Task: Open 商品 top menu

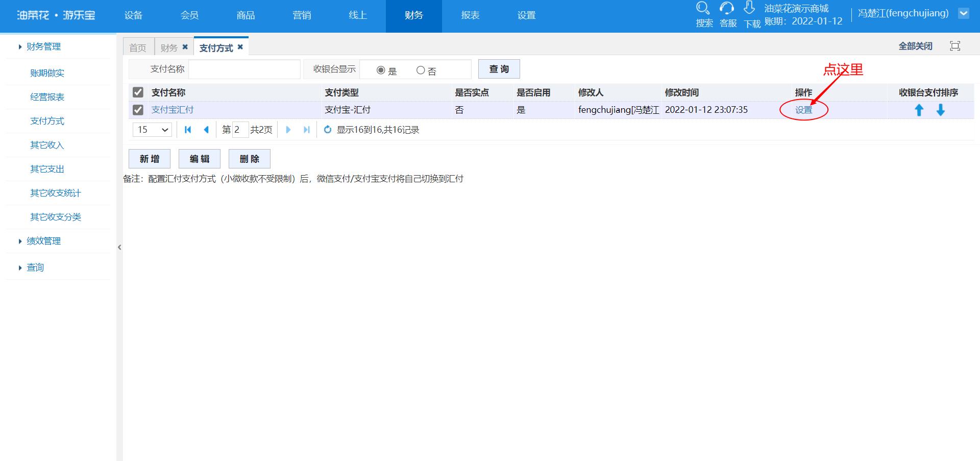Action: pos(246,16)
